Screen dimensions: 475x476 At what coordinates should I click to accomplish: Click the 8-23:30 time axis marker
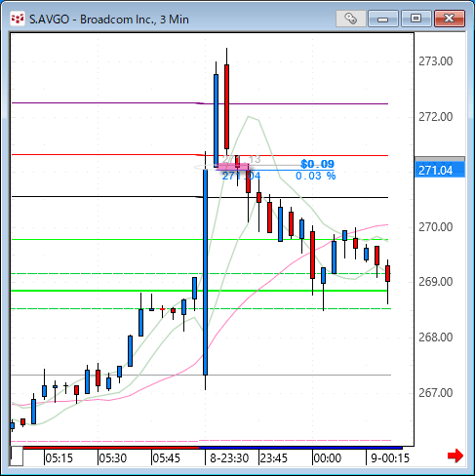[229, 458]
